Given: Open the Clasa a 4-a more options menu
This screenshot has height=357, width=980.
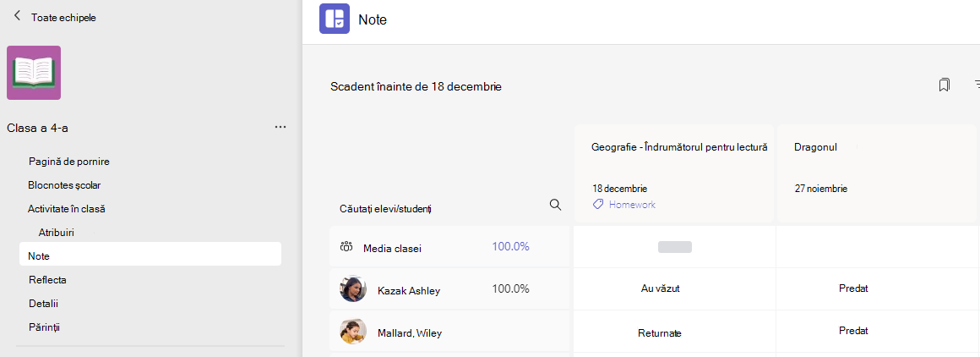Looking at the screenshot, I should [x=280, y=127].
